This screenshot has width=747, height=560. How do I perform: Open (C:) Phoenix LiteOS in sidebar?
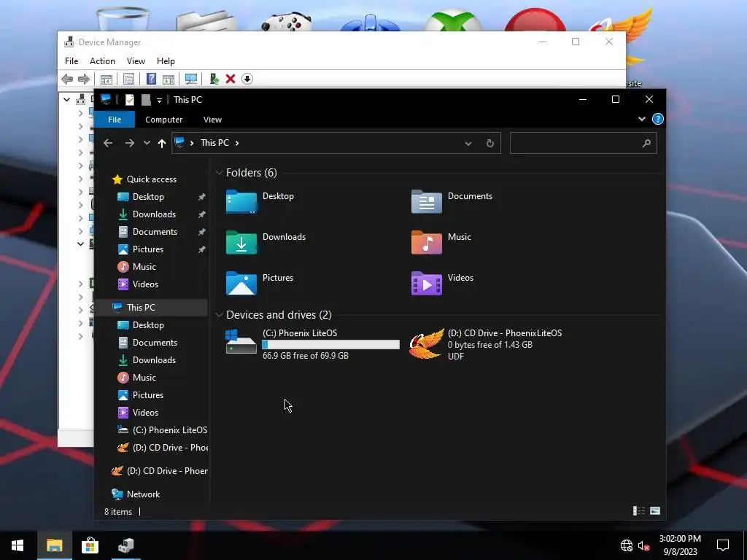(170, 430)
